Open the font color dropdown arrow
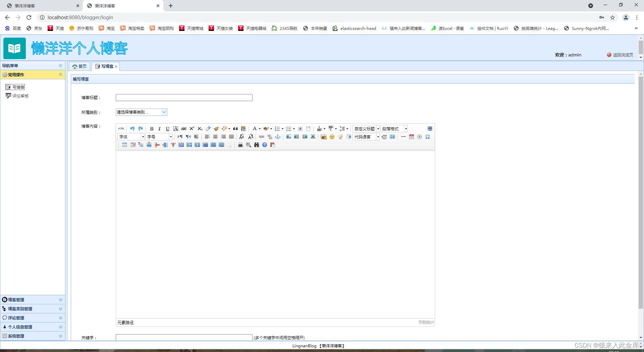Image resolution: width=644 pixels, height=352 pixels. pos(260,129)
